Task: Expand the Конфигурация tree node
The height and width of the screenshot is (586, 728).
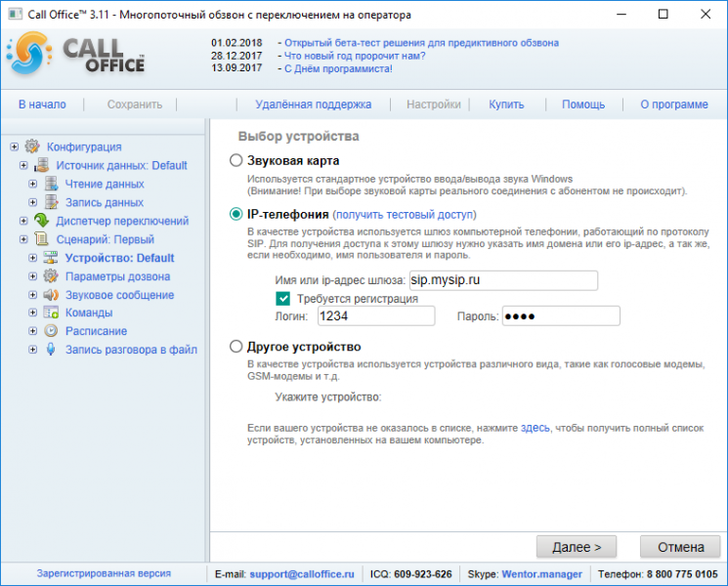Action: [14, 146]
